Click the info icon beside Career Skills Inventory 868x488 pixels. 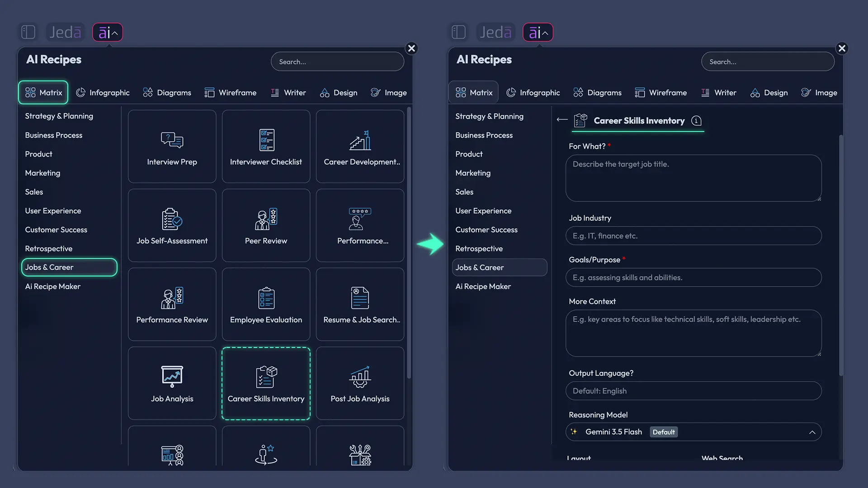[696, 121]
